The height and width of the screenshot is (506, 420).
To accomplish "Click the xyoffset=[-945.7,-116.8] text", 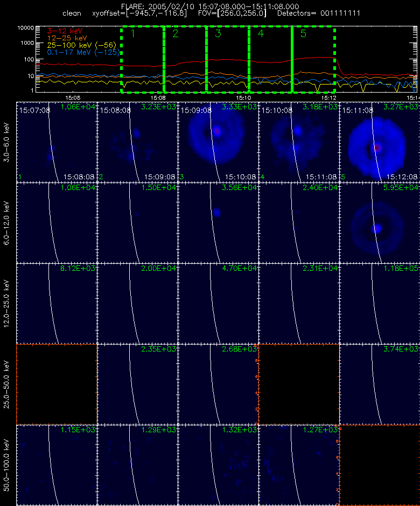I will (139, 13).
